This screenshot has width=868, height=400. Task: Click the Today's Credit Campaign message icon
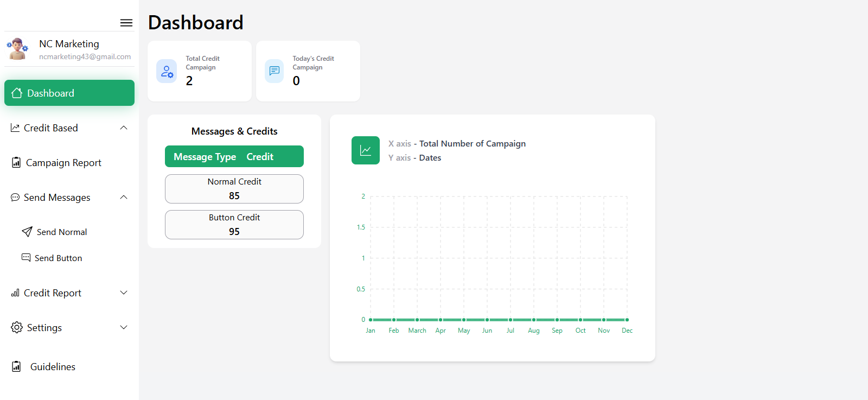[275, 71]
